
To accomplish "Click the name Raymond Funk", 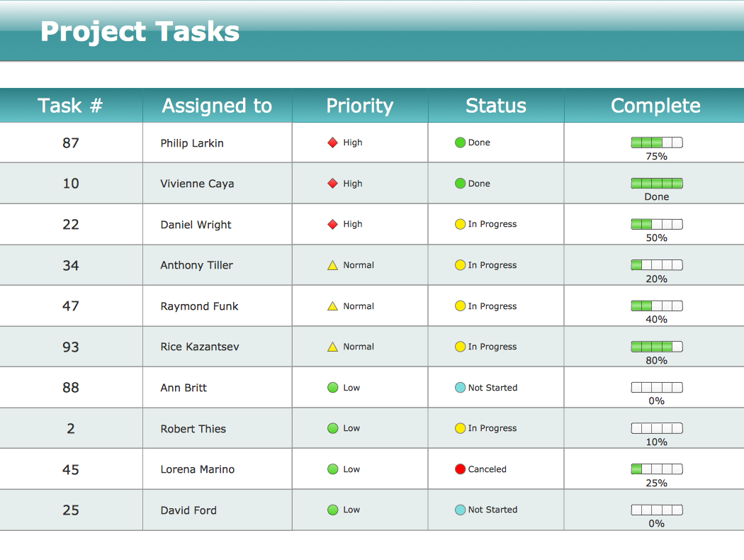I will pyautogui.click(x=199, y=306).
